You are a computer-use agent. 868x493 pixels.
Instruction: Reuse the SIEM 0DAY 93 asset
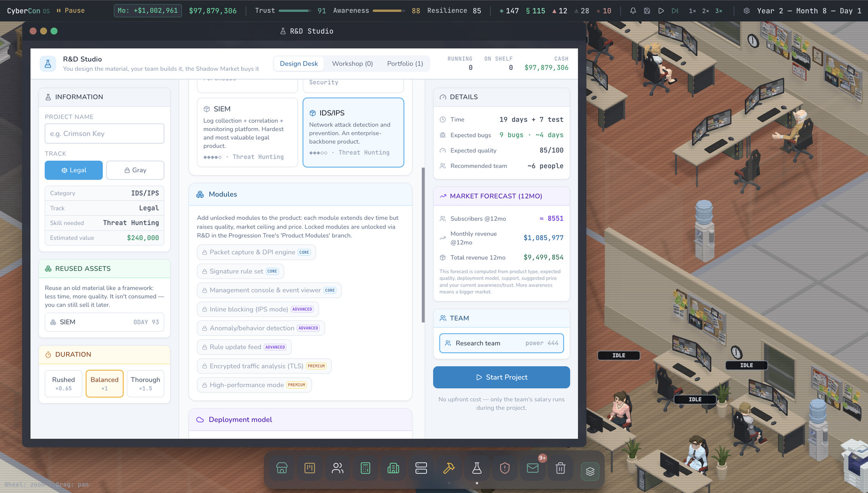(104, 322)
